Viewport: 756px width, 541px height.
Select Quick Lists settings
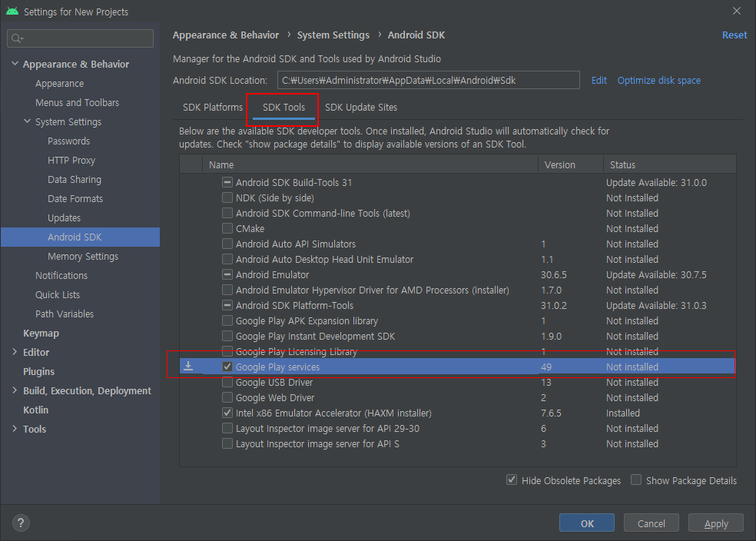(x=58, y=294)
